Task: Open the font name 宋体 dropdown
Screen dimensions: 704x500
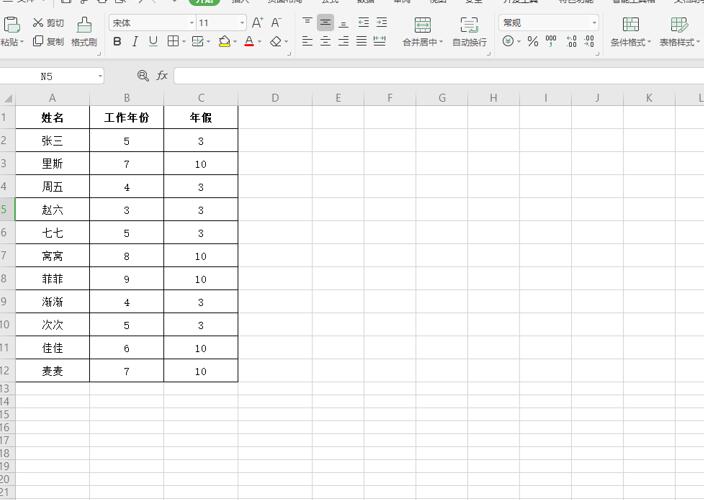Action: 192,22
